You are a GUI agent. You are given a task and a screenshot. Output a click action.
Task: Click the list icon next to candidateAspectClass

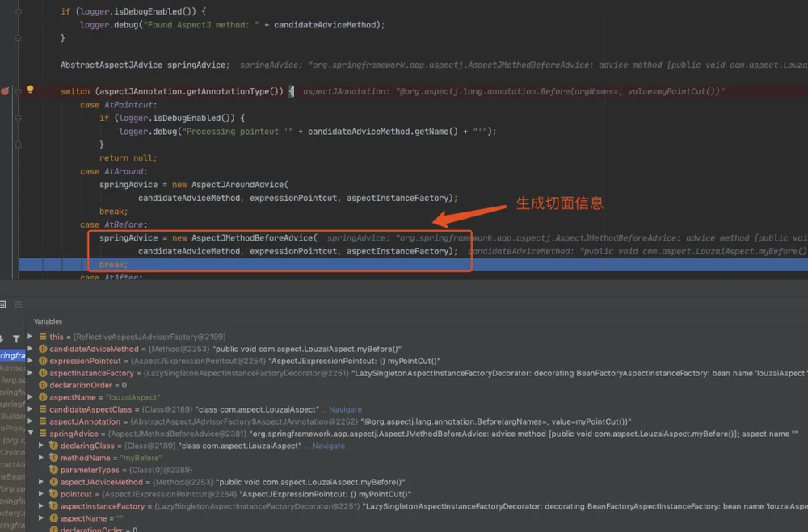[x=44, y=409]
